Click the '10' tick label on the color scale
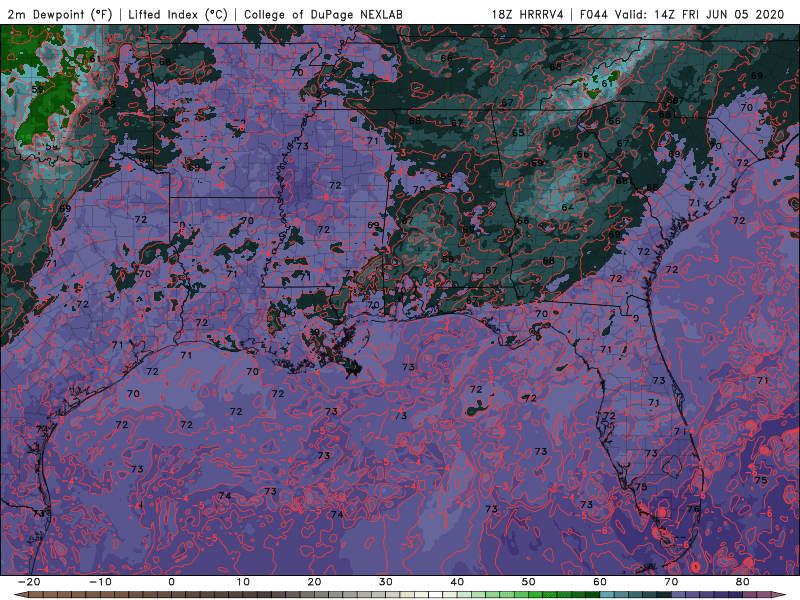Image resolution: width=800 pixels, height=600 pixels. pyautogui.click(x=243, y=582)
